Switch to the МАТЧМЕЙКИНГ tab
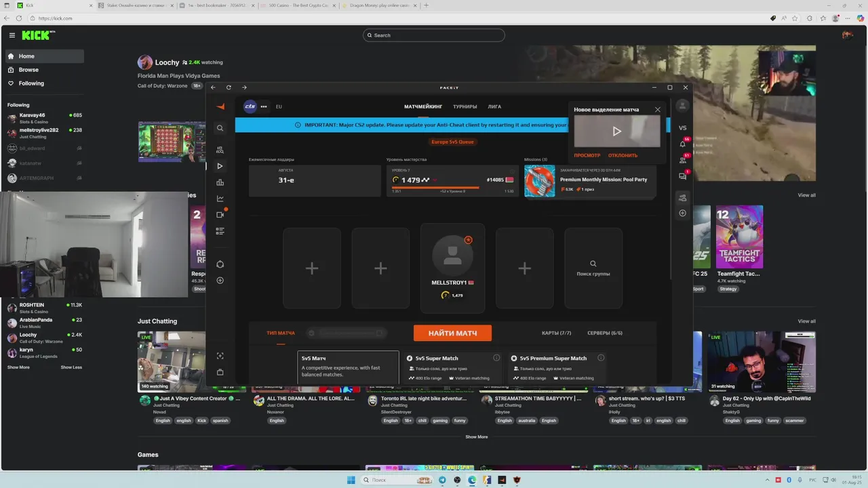This screenshot has width=868, height=488. click(x=423, y=106)
